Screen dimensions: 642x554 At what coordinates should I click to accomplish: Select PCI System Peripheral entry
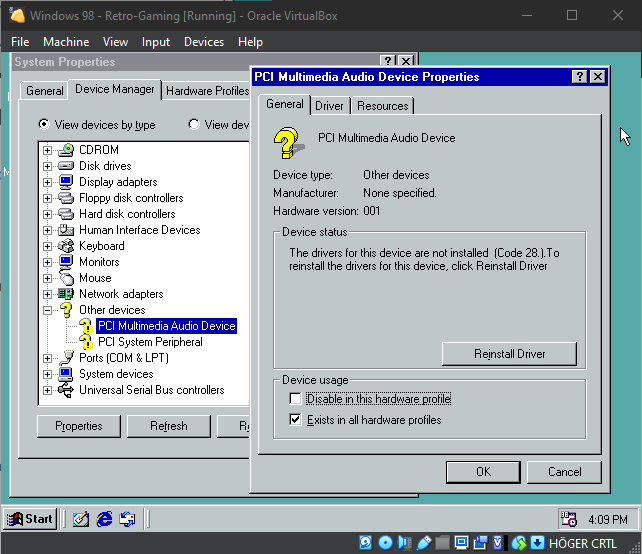pyautogui.click(x=150, y=342)
